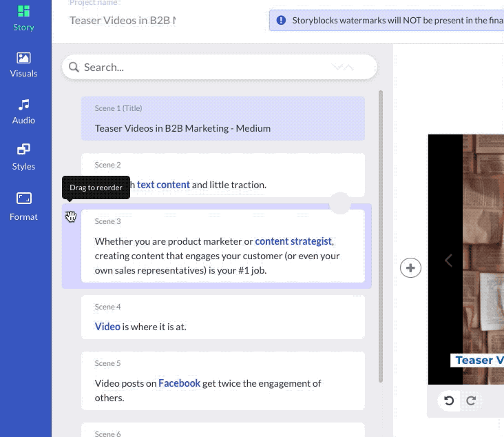
Task: Click the Scene 3 label text
Action: 107,221
